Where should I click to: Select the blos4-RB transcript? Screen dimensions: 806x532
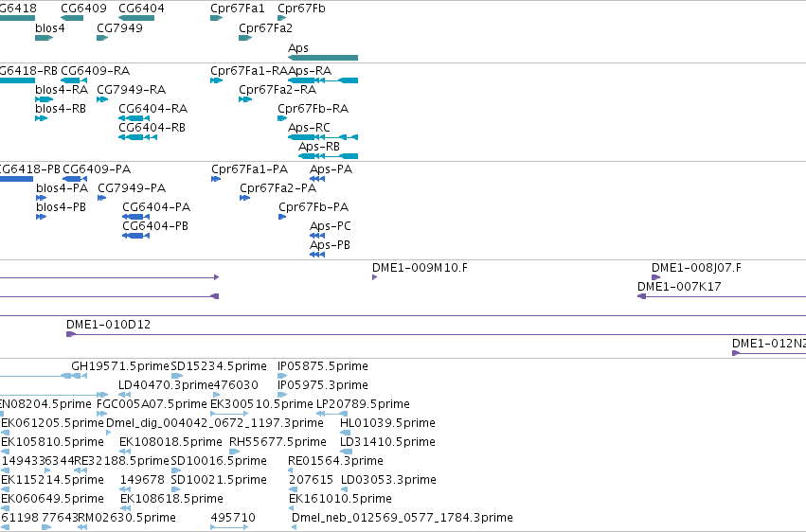[x=41, y=118]
